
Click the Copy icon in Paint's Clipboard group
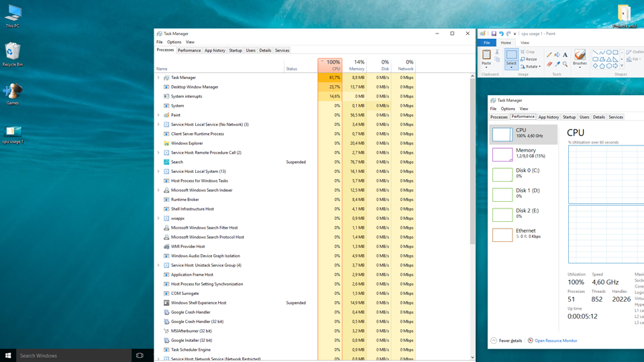pos(497,60)
